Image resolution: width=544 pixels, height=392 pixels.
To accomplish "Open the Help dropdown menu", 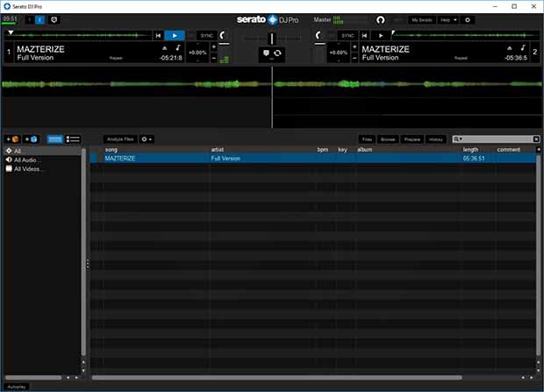I will 448,20.
